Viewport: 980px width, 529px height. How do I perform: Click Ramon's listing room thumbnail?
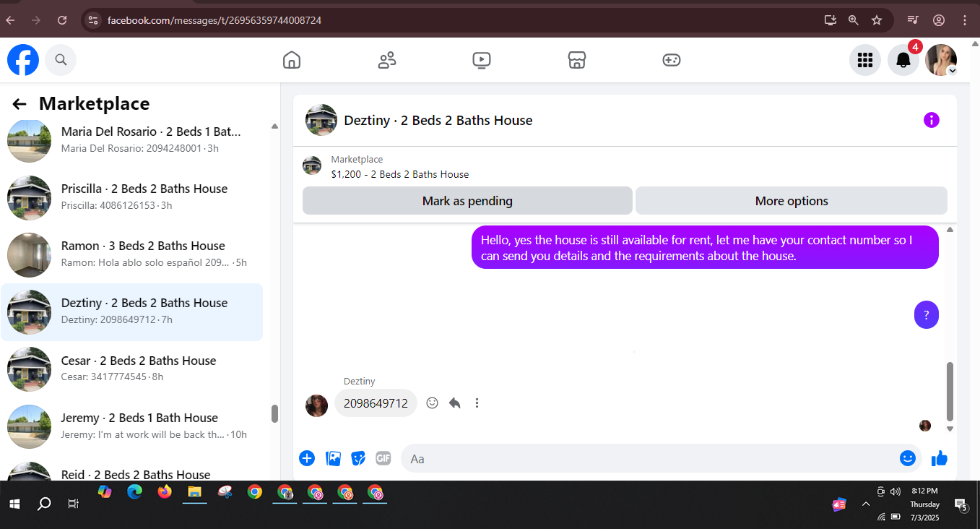pos(29,255)
